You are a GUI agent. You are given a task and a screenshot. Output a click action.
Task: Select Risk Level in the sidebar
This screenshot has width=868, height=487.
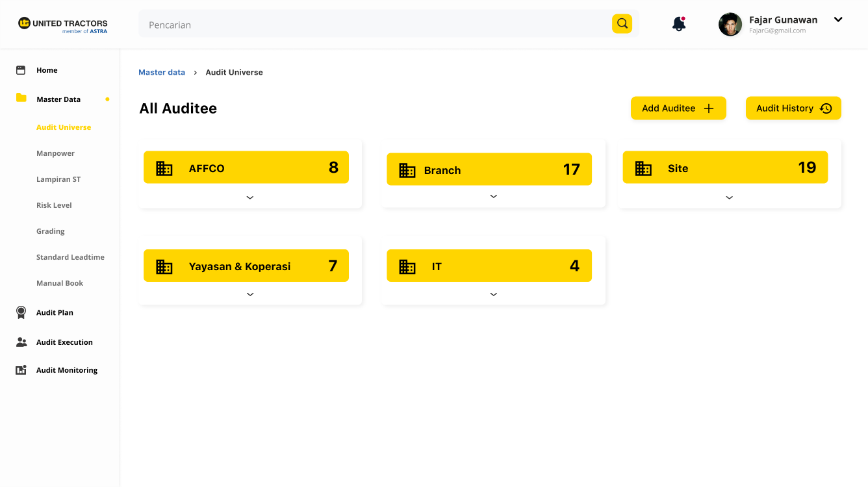[54, 205]
